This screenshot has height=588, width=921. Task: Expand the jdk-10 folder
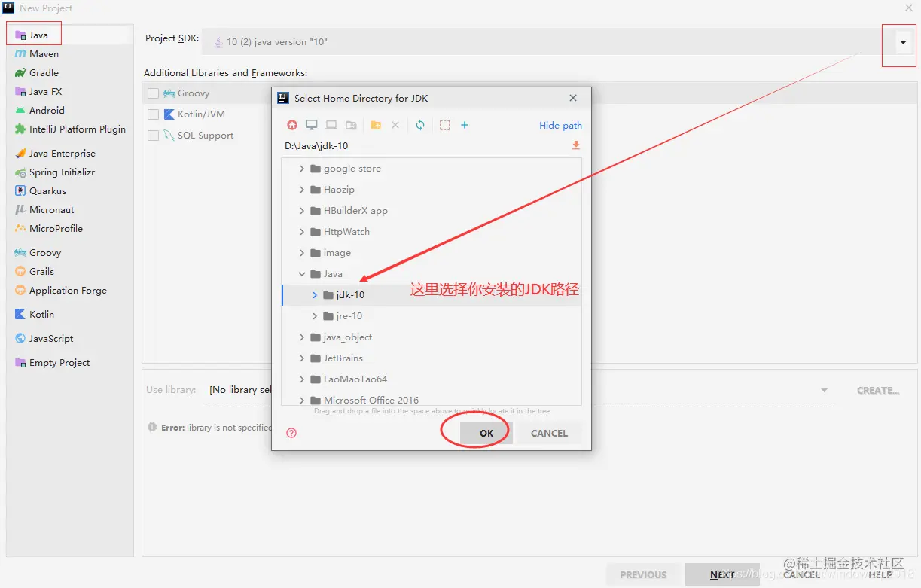coord(315,295)
